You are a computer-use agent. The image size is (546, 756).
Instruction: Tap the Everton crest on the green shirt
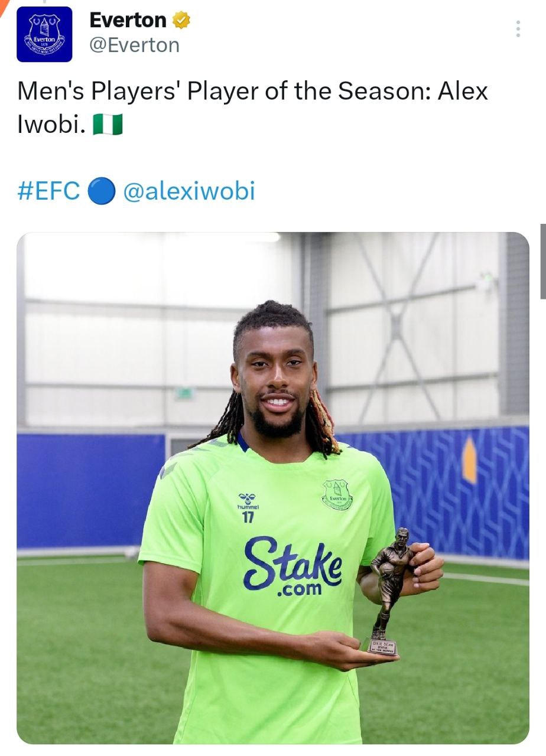pyautogui.click(x=337, y=495)
